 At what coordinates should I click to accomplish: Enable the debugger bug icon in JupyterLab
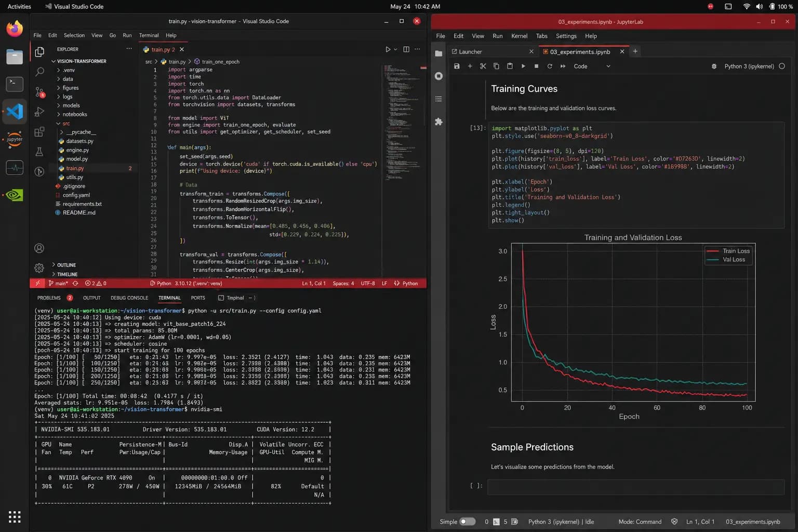(714, 66)
